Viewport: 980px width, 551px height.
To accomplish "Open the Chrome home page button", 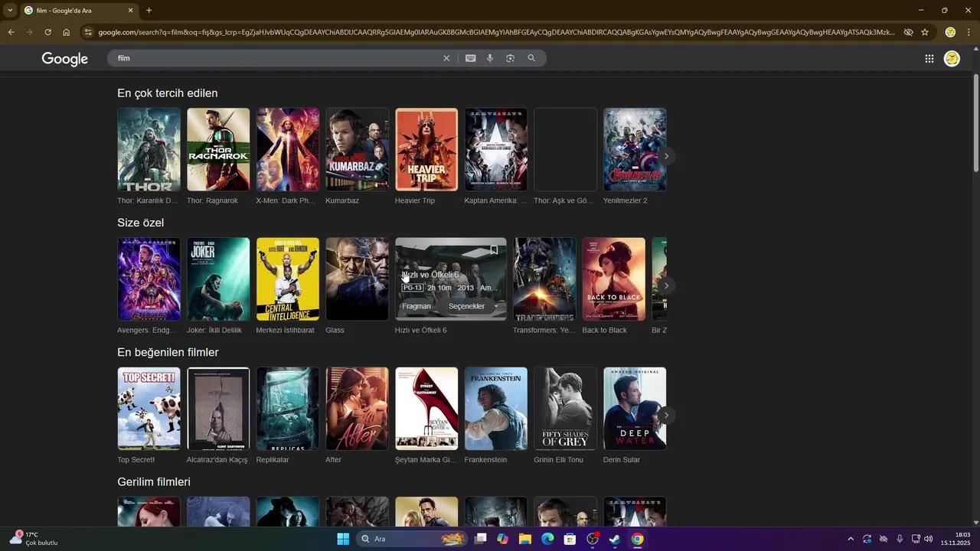I will coord(67,32).
